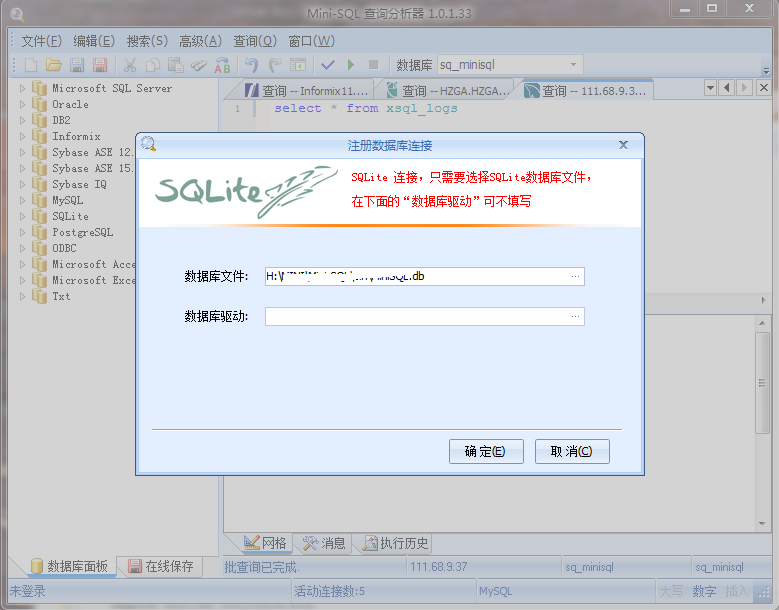Click the Paste clipboard icon
The height and width of the screenshot is (610, 779).
click(175, 65)
